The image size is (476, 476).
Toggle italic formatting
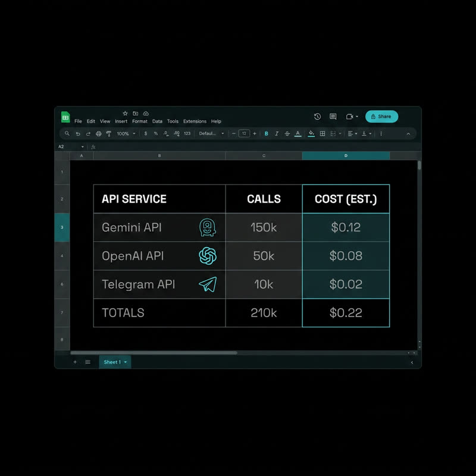click(277, 133)
